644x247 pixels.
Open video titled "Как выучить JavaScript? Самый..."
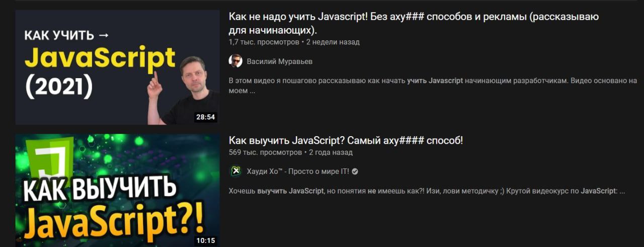346,140
